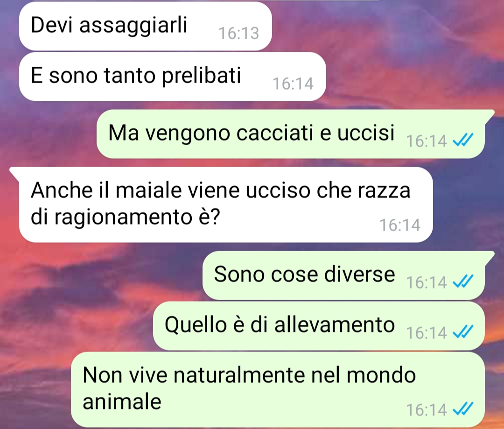Click blue double-check on 'Quello è di allevamento'
Viewport: 504px width, 429px height.
tap(463, 332)
